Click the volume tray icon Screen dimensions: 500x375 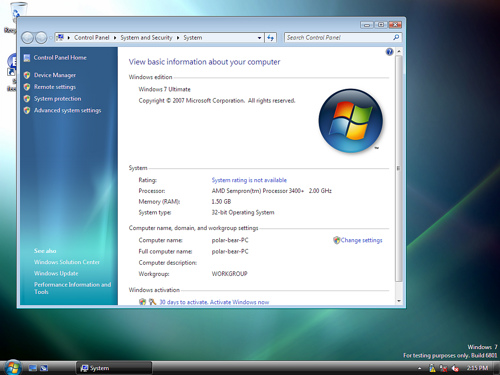point(455,368)
